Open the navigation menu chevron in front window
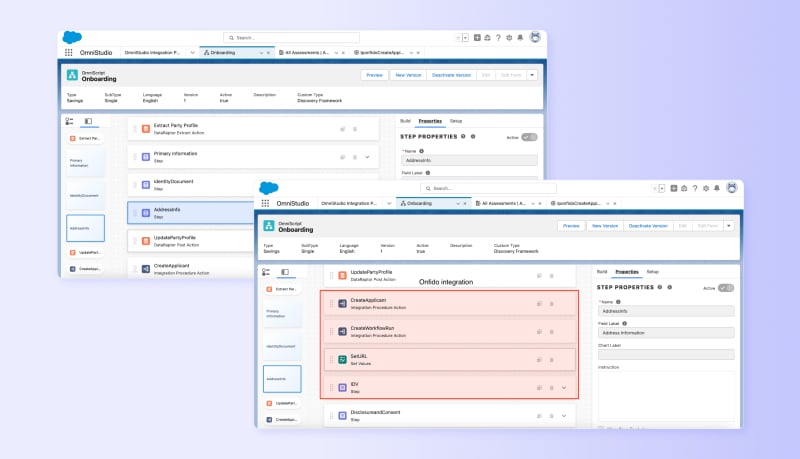800x459 pixels. 389,203
